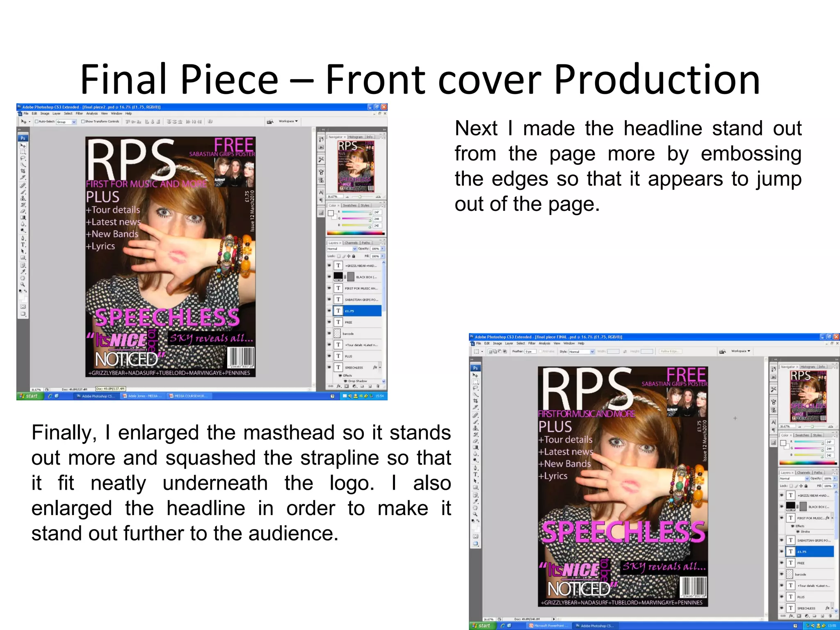This screenshot has width=840, height=630.
Task: Toggle Quick Mask mode in final piece FINAL window
Action: 475,536
